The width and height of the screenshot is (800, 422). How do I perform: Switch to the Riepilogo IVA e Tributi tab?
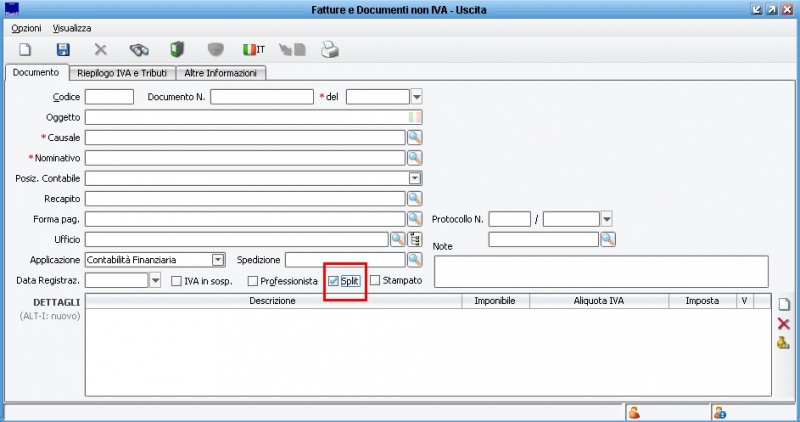(122, 73)
